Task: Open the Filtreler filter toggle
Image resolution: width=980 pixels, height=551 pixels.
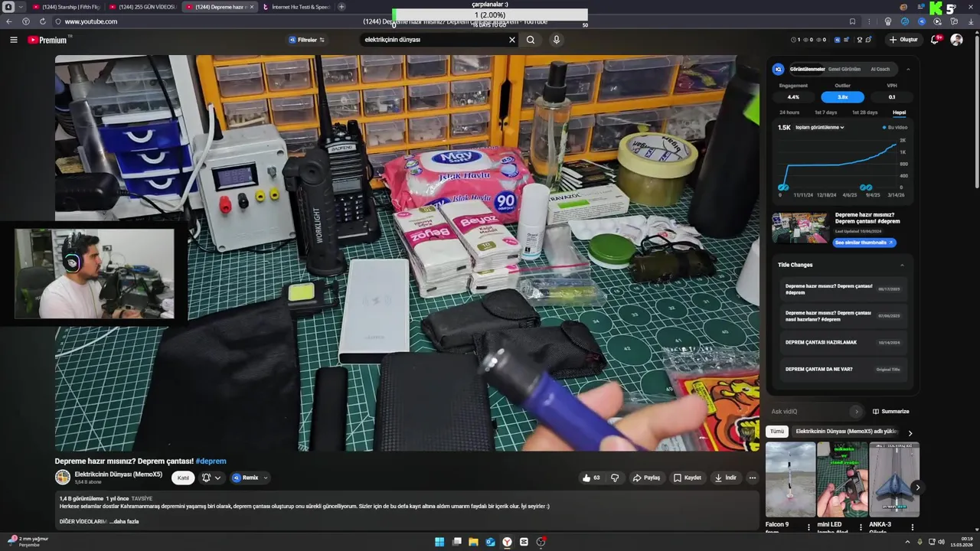Action: point(307,40)
